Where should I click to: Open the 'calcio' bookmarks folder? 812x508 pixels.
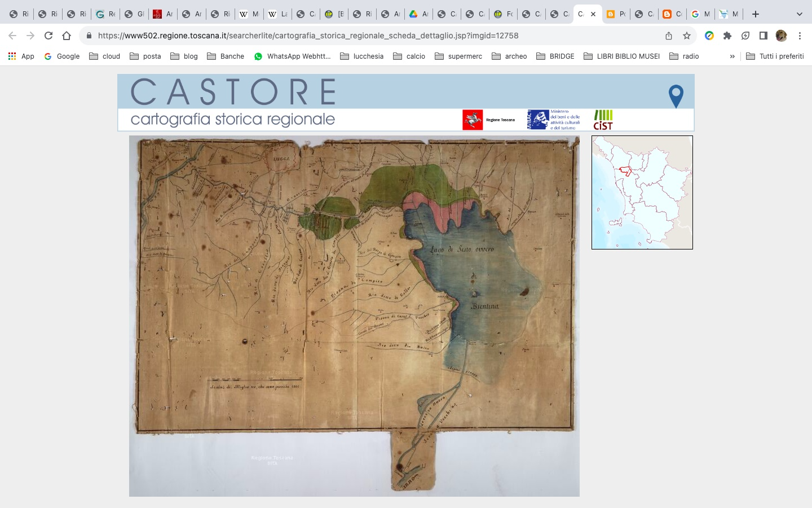(x=409, y=56)
